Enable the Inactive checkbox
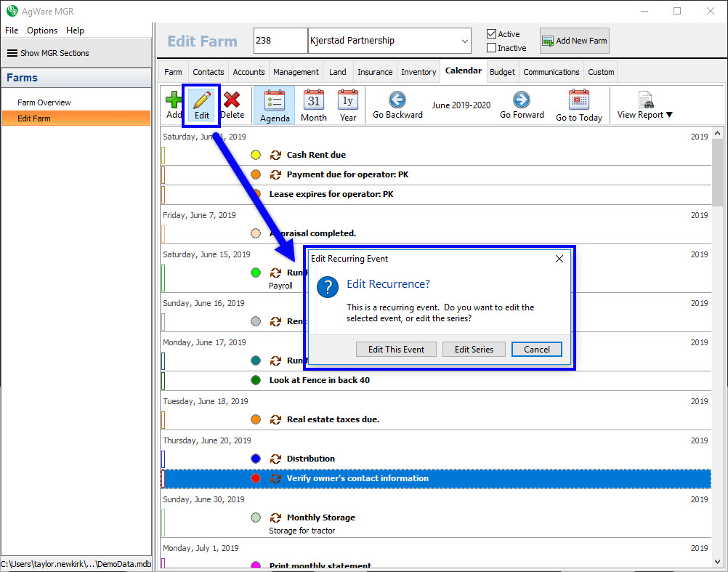 [x=492, y=48]
